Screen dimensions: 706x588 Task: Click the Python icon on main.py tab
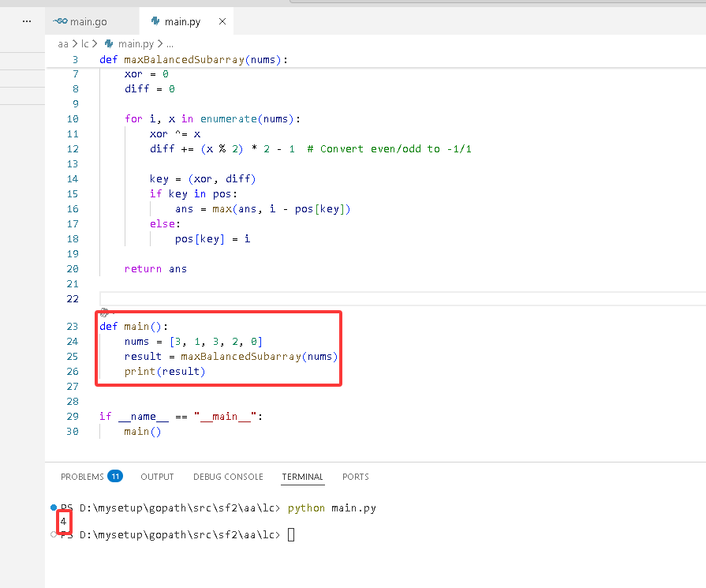click(155, 21)
